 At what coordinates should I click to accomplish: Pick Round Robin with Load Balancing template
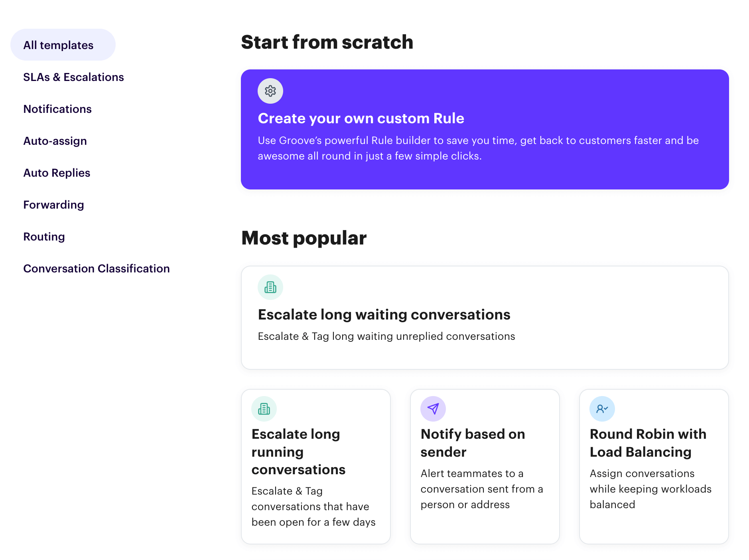point(654,467)
